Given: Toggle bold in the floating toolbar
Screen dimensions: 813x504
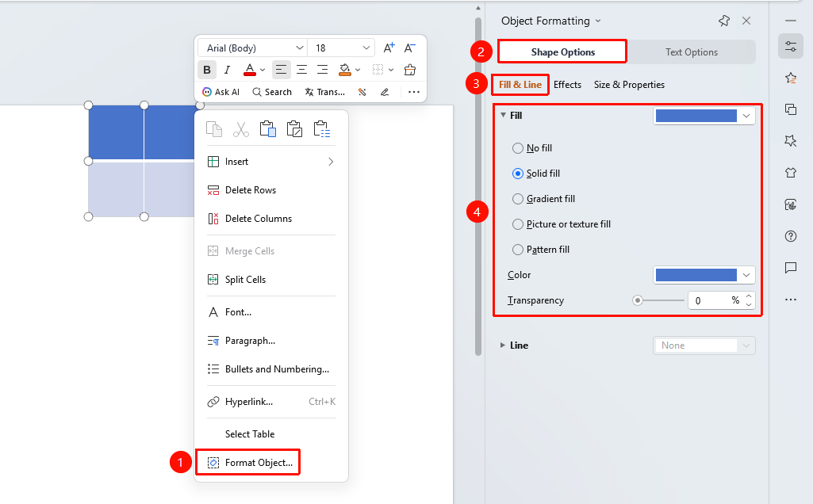Looking at the screenshot, I should 207,70.
